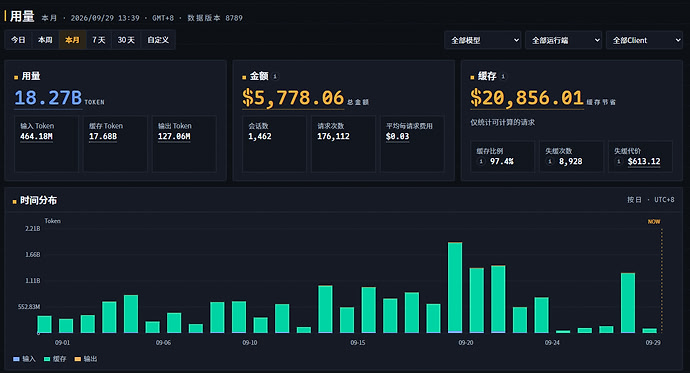Open the 自定义 custom range tab

pyautogui.click(x=158, y=40)
